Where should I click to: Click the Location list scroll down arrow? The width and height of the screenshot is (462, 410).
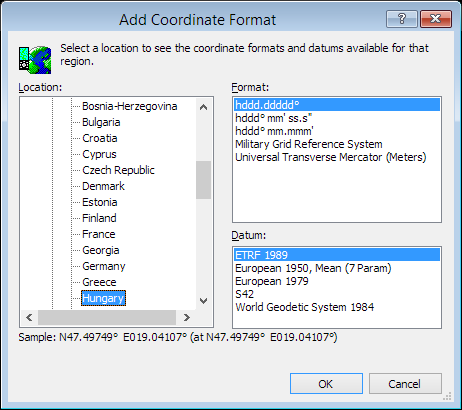[203, 301]
